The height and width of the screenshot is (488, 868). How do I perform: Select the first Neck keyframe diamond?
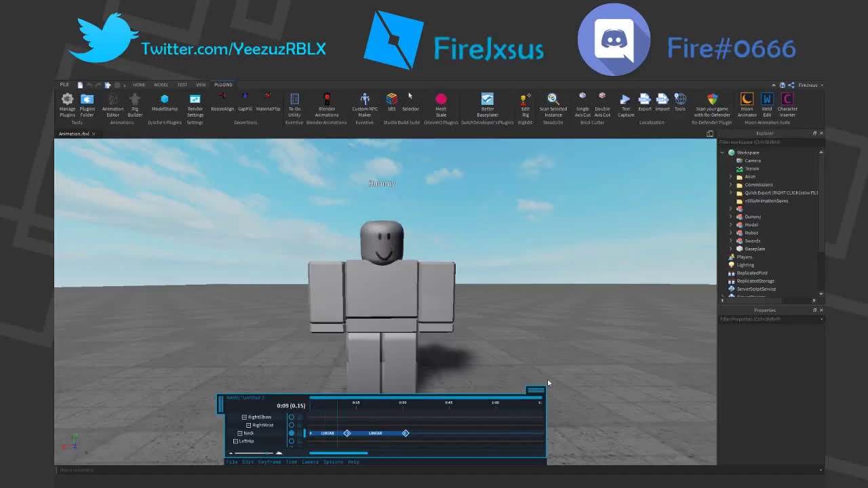click(x=347, y=433)
